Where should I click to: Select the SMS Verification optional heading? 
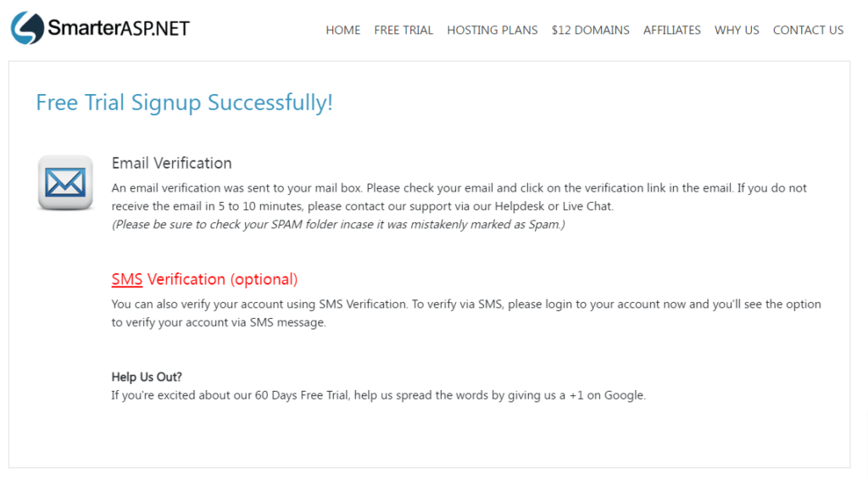click(x=204, y=279)
